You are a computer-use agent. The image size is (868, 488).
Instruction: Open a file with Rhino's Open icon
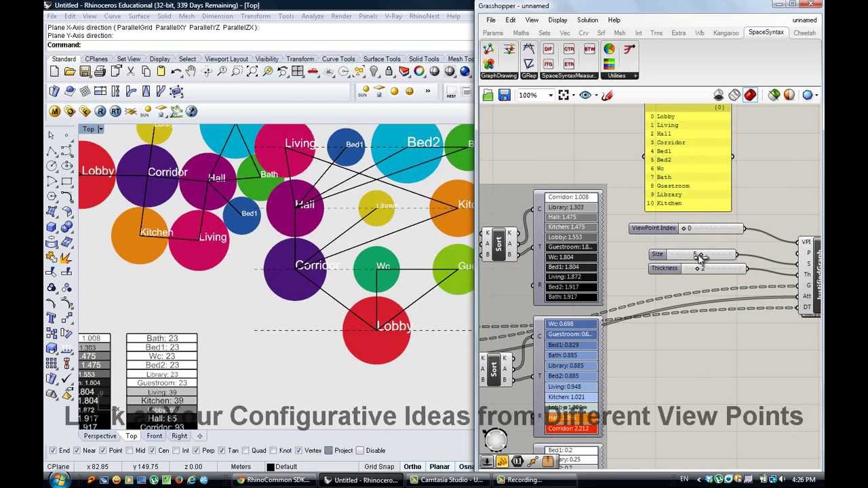69,71
